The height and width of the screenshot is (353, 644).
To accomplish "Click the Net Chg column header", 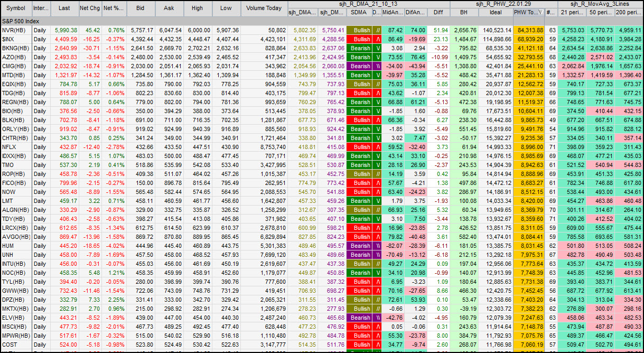I will click(x=90, y=8).
